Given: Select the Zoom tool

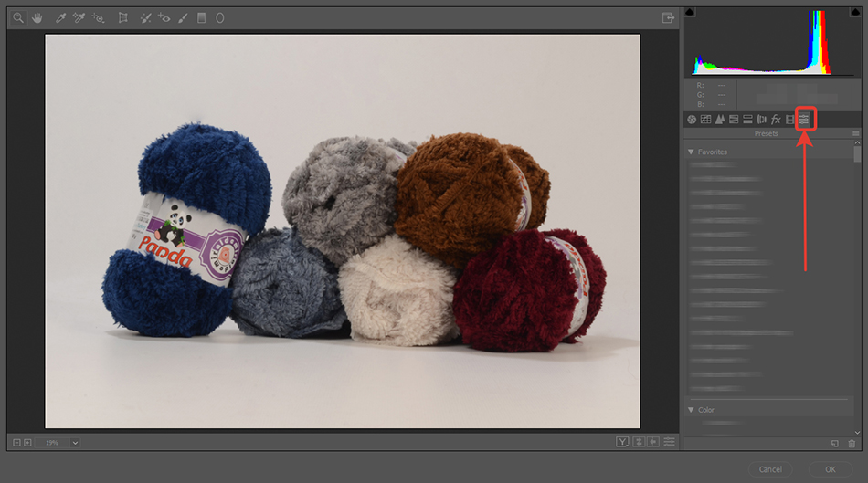Looking at the screenshot, I should 18,17.
